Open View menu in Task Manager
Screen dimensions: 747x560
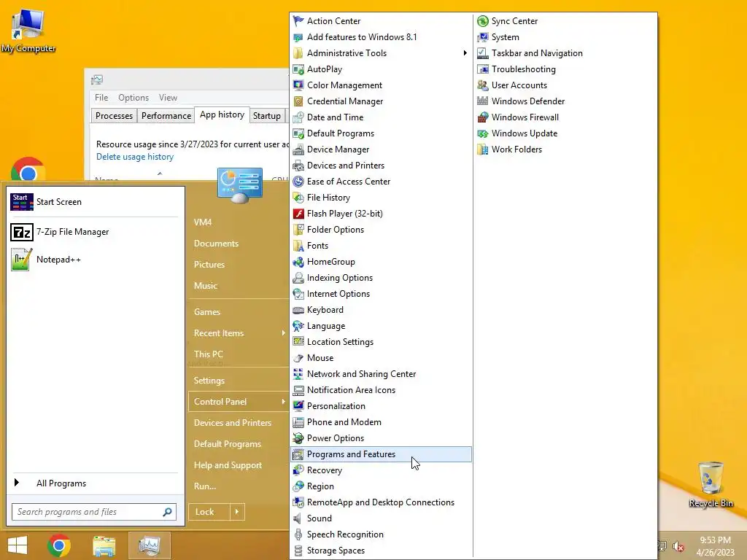click(x=168, y=98)
